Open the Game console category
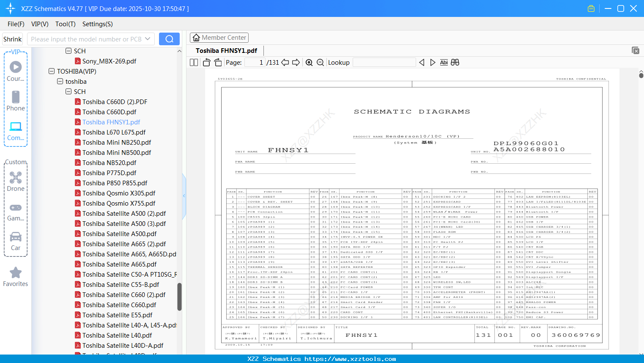Viewport: 644px width, 363px height. 16,212
